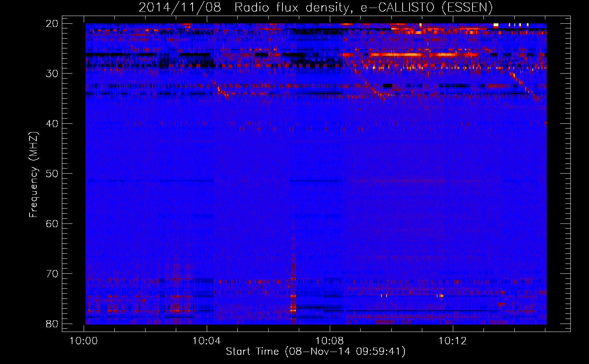Click the 80 frequency tick label

point(52,324)
